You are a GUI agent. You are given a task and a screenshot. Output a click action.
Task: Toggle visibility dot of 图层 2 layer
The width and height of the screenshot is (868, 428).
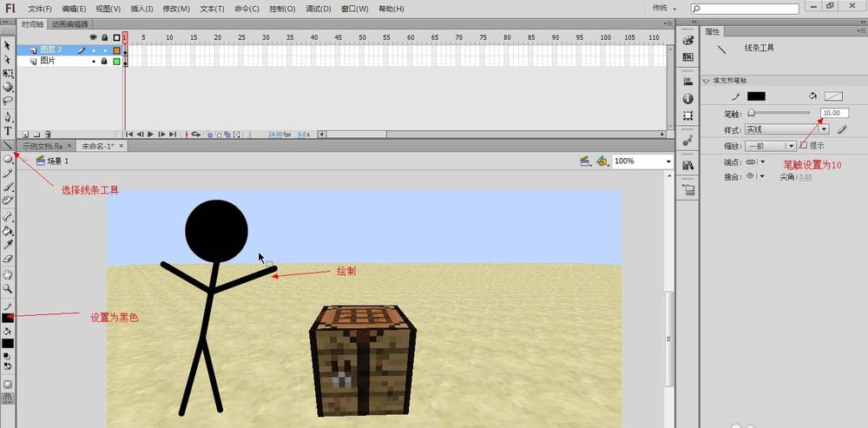(93, 50)
